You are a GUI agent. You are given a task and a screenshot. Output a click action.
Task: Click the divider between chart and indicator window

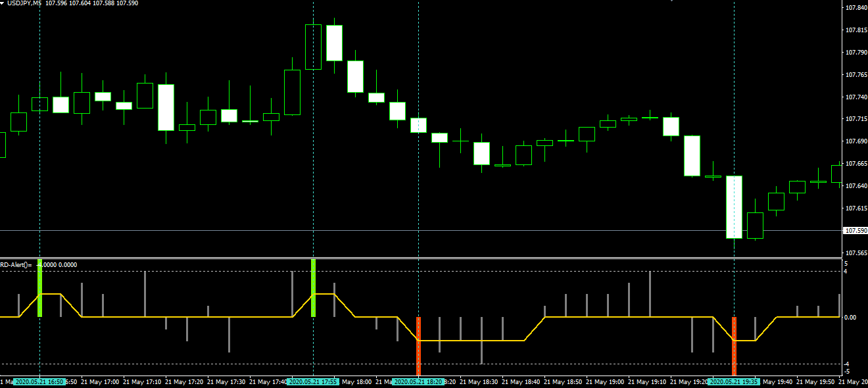(421, 257)
